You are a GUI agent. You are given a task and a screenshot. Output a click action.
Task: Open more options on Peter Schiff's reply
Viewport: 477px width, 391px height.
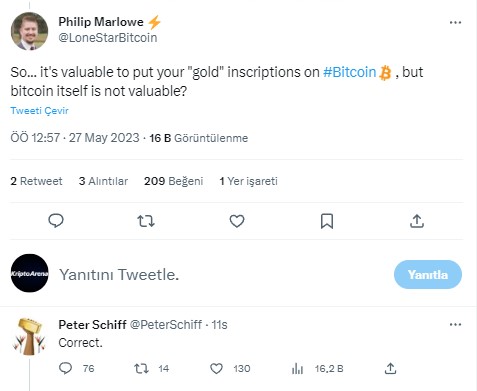pos(455,324)
